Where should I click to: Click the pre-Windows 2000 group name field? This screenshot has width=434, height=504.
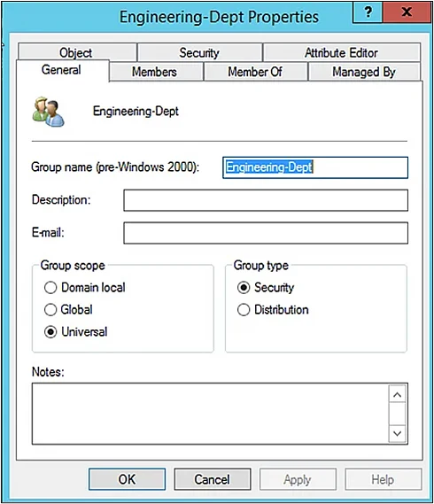coord(315,167)
